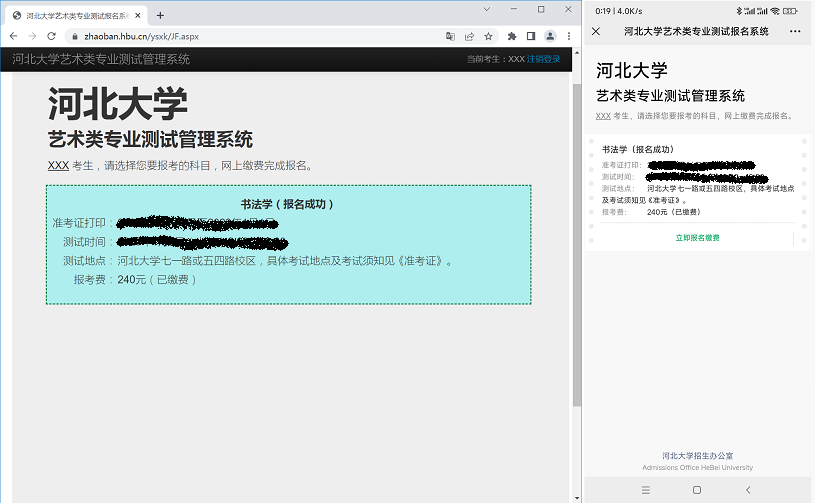Tap the phone Wi-Fi status icon

click(775, 11)
